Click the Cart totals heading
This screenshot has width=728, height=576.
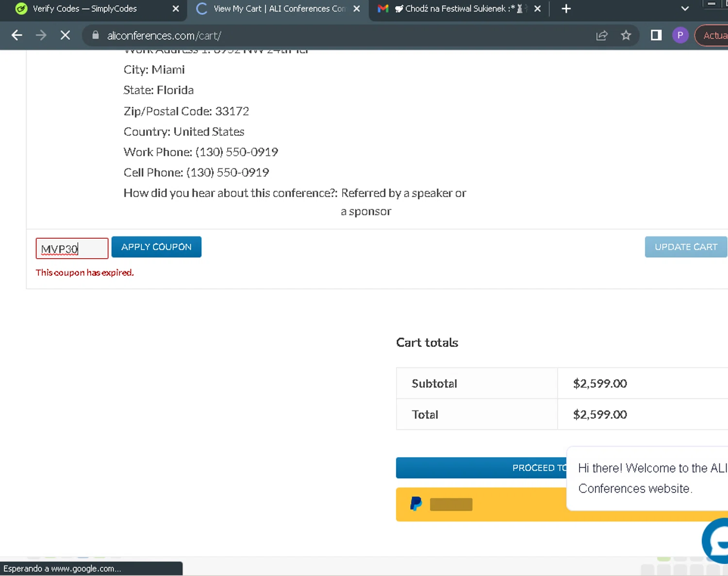427,343
